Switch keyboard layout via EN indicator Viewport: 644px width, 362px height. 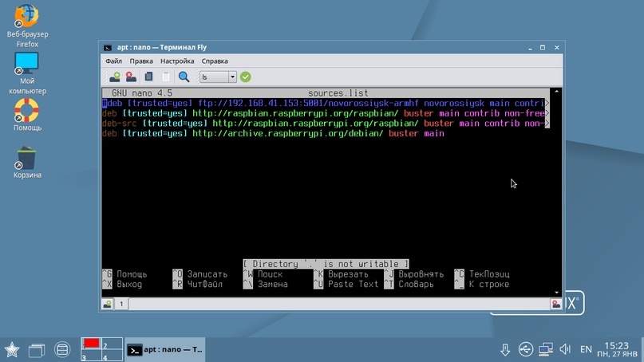click(x=586, y=349)
